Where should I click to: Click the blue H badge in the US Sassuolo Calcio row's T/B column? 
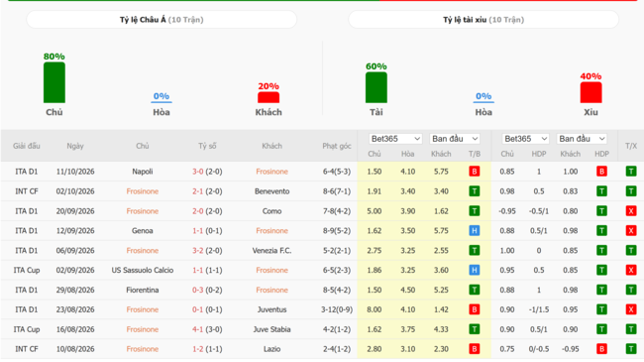475,271
